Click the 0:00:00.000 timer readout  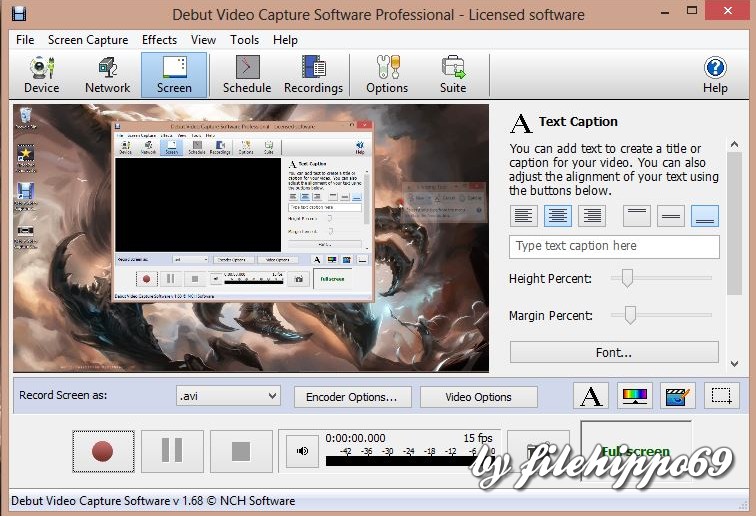pyautogui.click(x=355, y=438)
